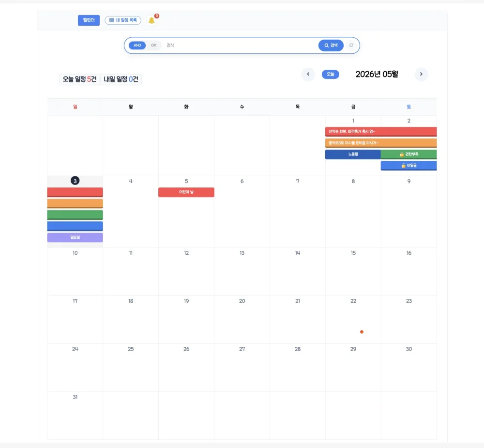Select date 8 in the calendar
484x448 pixels.
(353, 181)
